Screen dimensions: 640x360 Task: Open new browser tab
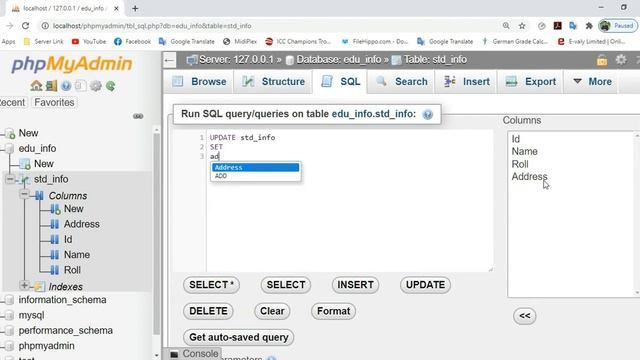[135, 8]
